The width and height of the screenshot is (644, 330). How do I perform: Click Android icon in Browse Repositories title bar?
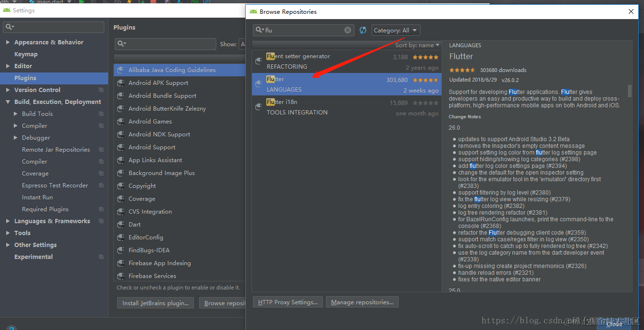[253, 11]
